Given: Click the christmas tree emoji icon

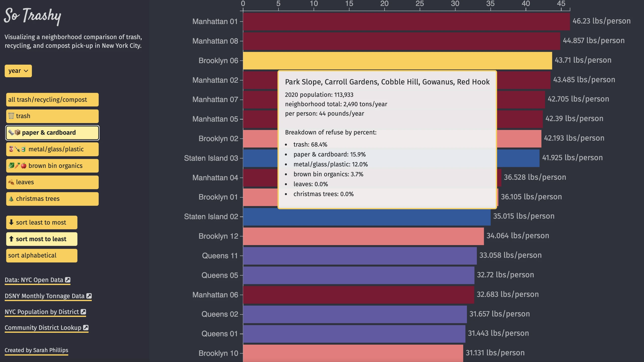Looking at the screenshot, I should (11, 199).
